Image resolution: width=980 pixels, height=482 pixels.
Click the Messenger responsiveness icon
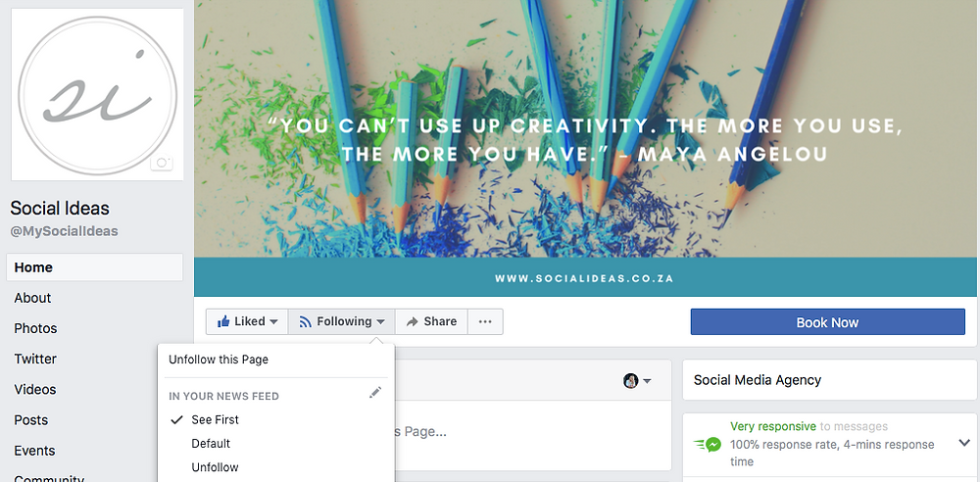tap(708, 445)
